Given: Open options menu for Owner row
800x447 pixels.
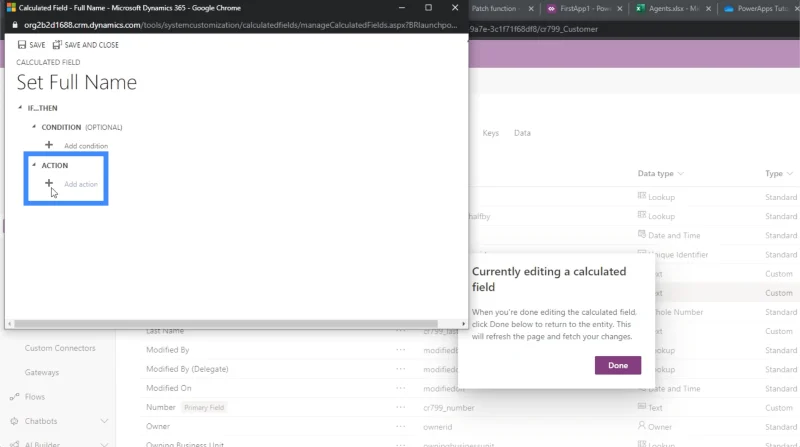Looking at the screenshot, I should tap(401, 426).
